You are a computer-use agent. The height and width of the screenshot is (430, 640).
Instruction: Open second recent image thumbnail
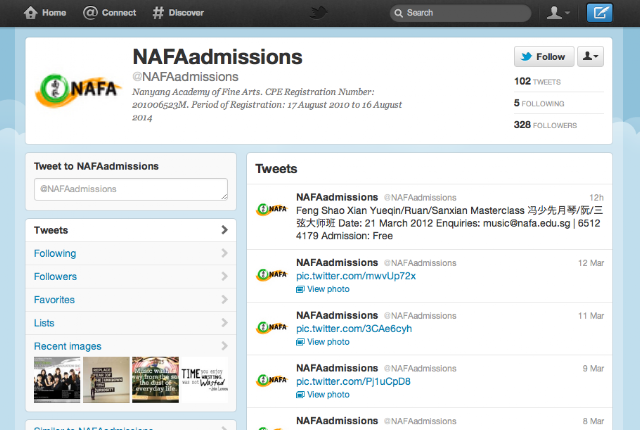click(106, 380)
